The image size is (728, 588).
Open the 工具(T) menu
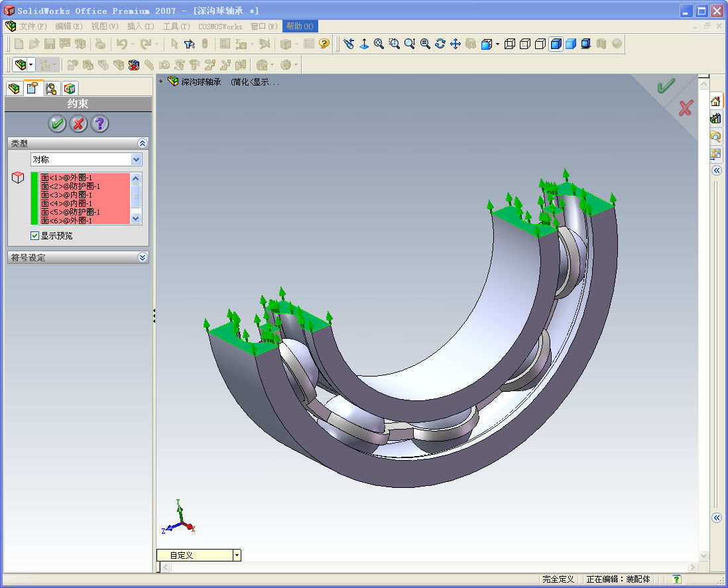[176, 27]
